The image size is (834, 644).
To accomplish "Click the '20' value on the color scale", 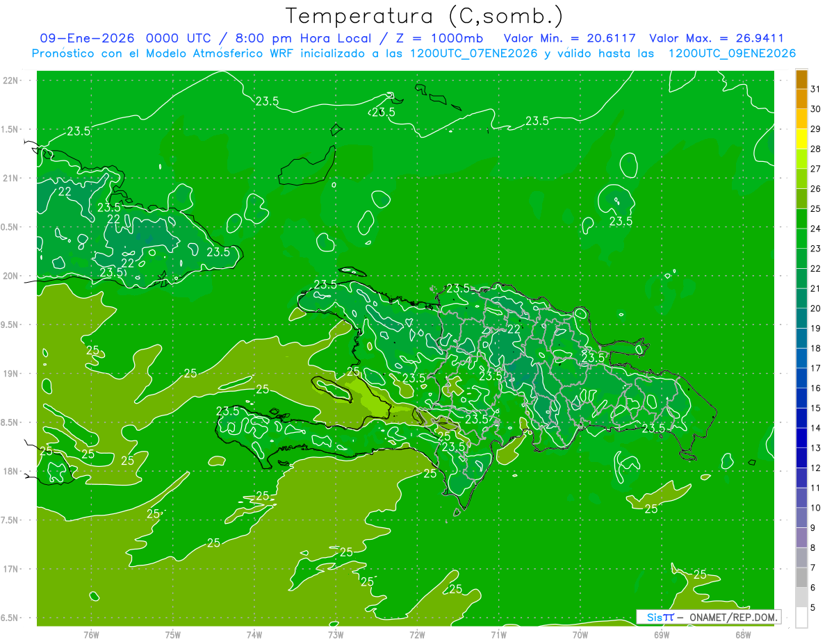I will (815, 308).
